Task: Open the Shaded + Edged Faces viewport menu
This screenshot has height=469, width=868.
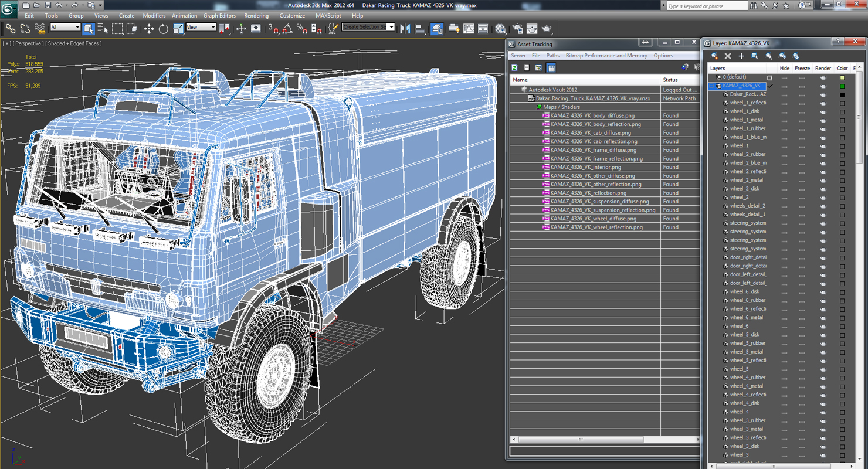Action: coord(74,43)
